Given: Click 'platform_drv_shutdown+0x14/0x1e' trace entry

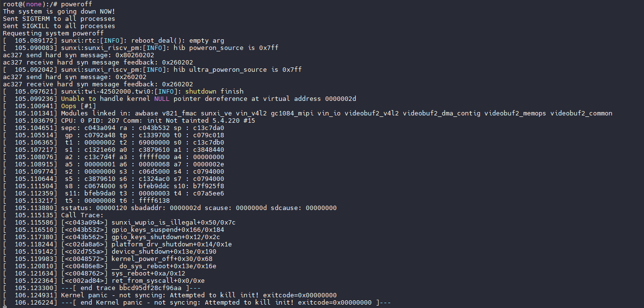Looking at the screenshot, I should coord(171,244).
